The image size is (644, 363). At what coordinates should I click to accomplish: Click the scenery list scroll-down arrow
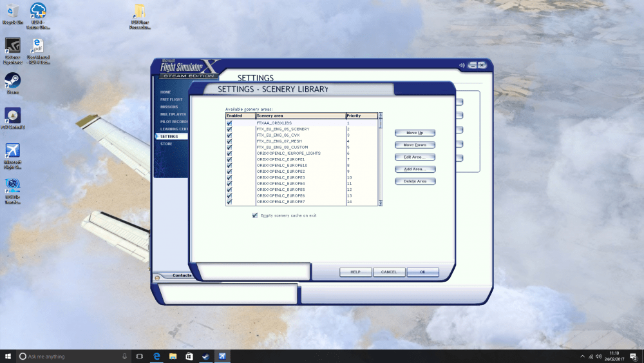(381, 202)
